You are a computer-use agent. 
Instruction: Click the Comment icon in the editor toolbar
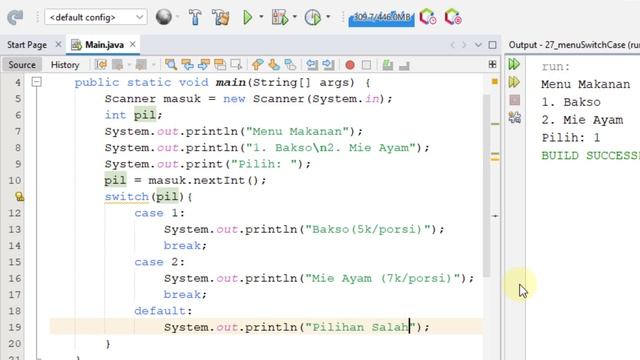coord(388,64)
